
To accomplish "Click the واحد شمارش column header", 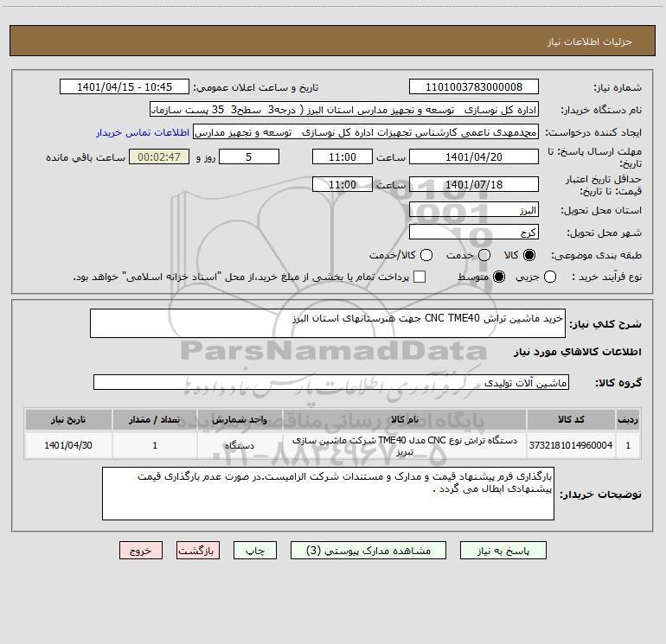I will click(240, 419).
